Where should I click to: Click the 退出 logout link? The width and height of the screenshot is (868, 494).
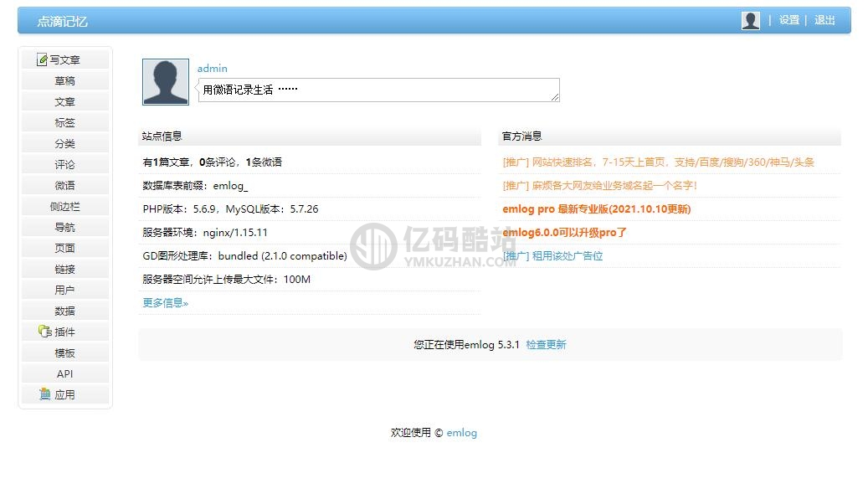tap(824, 20)
